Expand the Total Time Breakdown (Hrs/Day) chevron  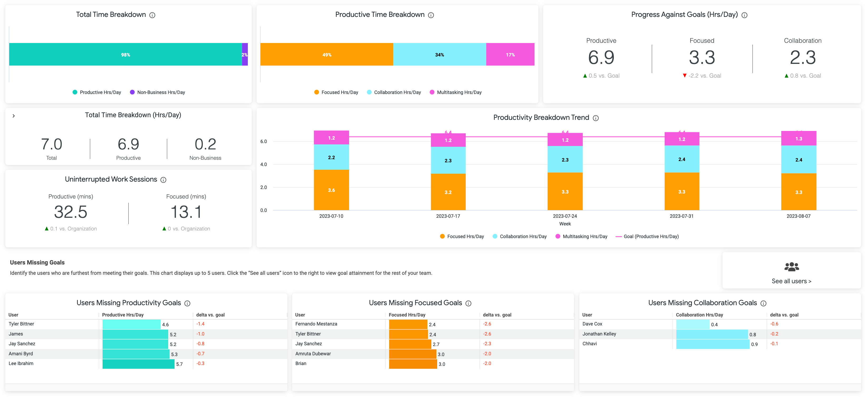(13, 116)
